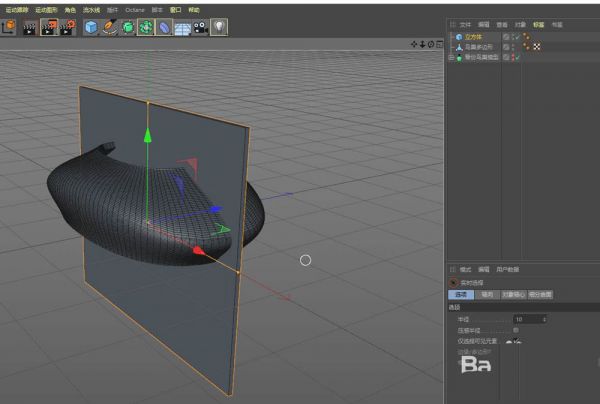This screenshot has height=404, width=600.
Task: Open 文件 menu in object manager
Action: pos(465,24)
